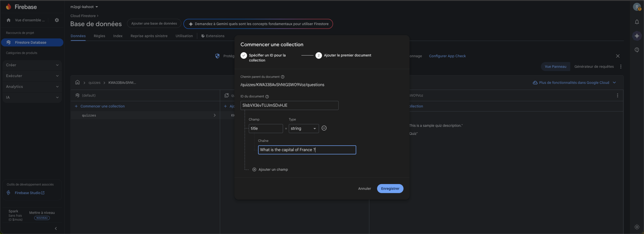
Task: Open the help question-mark icon in right rail
Action: [x=637, y=50]
